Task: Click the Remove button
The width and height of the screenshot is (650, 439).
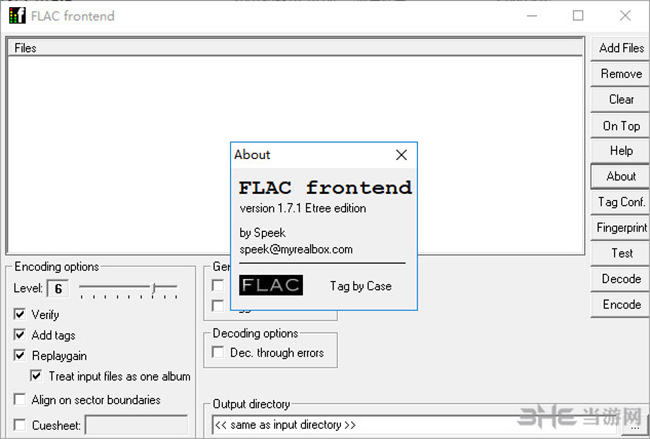Action: [621, 74]
